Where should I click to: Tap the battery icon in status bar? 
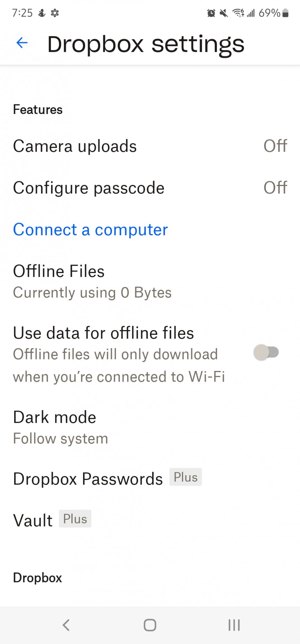[285, 13]
